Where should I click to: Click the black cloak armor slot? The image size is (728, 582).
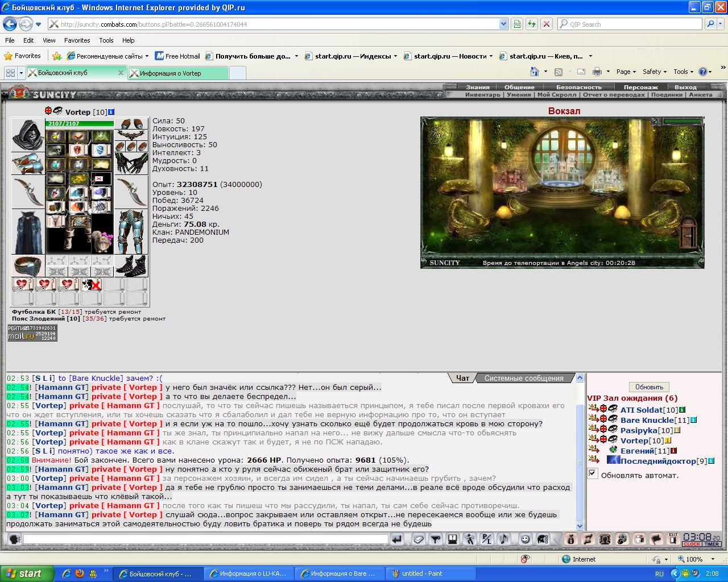27,232
